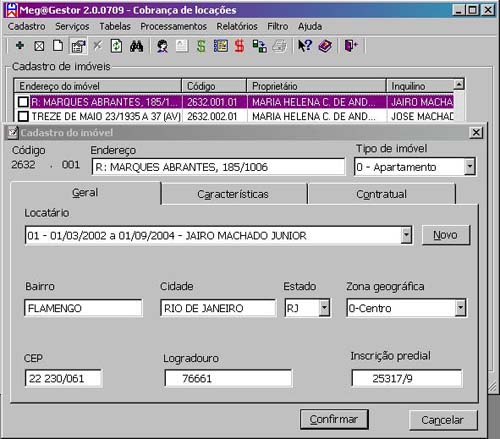The height and width of the screenshot is (439, 500).
Task: Click the Confirmar button
Action: coord(334,419)
